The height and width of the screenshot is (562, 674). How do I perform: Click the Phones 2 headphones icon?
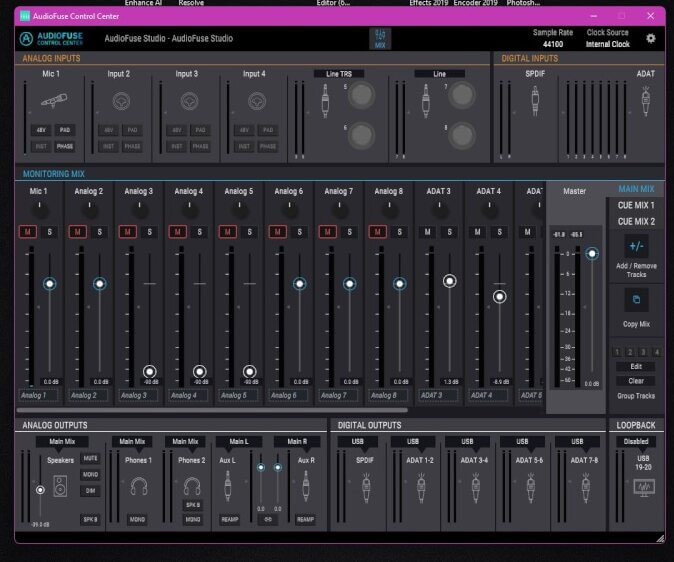(192, 485)
